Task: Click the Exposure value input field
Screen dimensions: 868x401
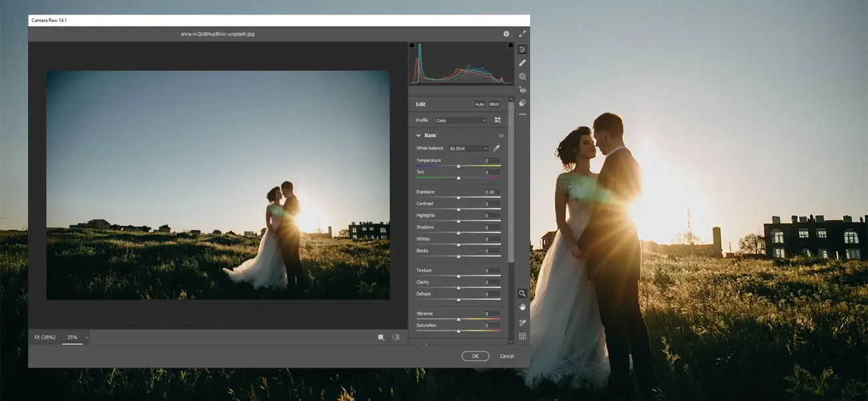Action: click(492, 192)
